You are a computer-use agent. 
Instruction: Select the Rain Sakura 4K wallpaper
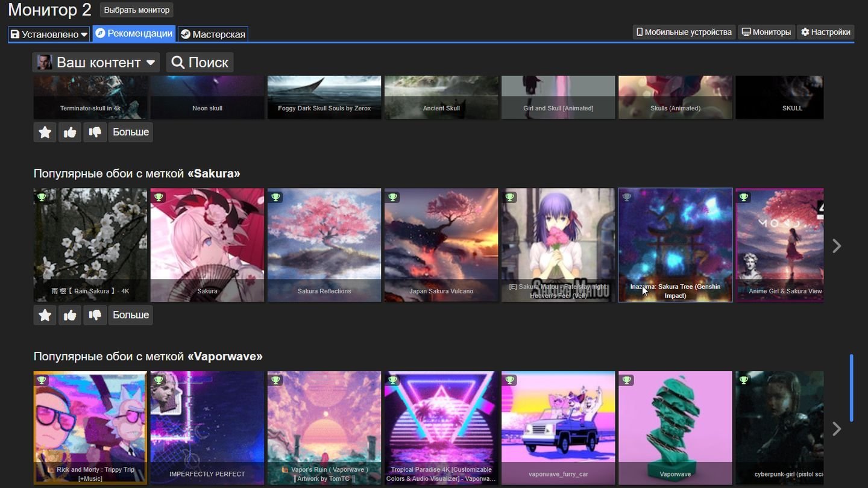click(90, 245)
